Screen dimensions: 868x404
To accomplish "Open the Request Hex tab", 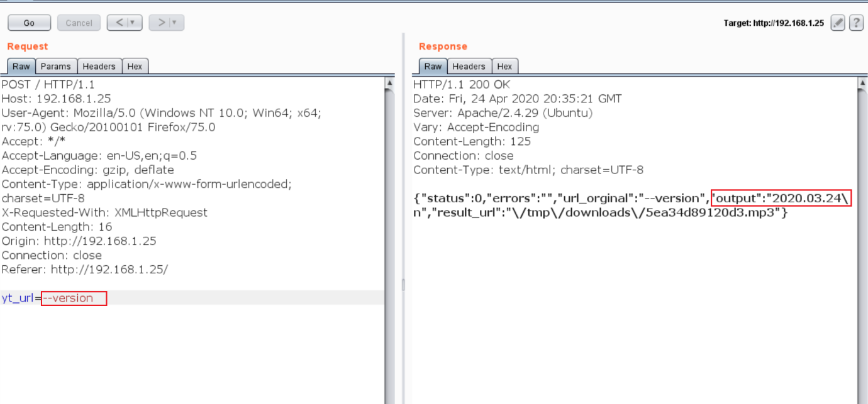I will [135, 66].
